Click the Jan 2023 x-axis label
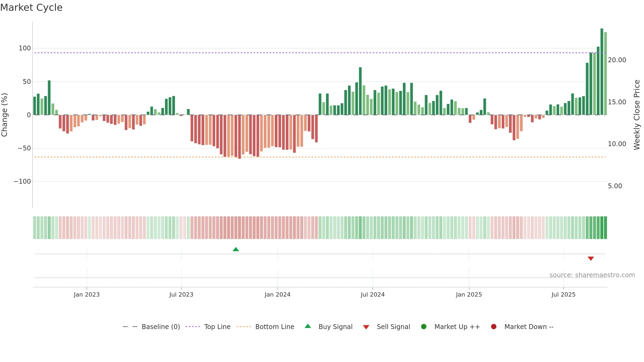The image size is (644, 362). [x=87, y=295]
